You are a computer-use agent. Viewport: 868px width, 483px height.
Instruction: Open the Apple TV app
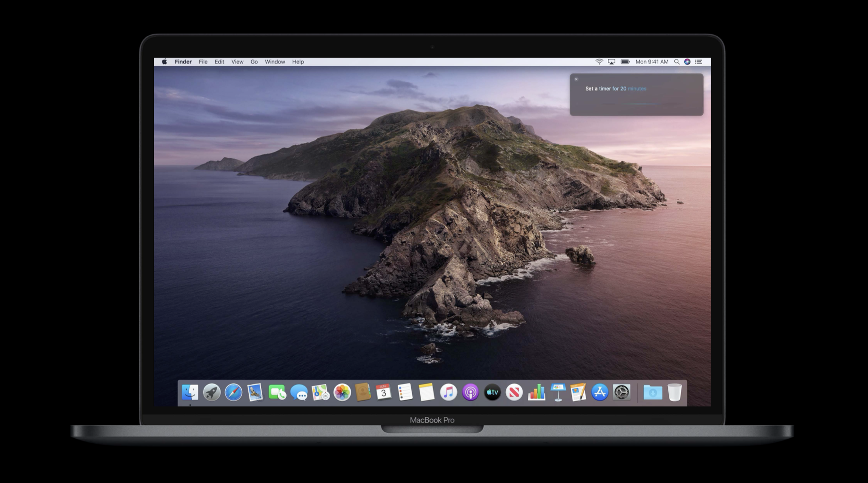(x=492, y=392)
